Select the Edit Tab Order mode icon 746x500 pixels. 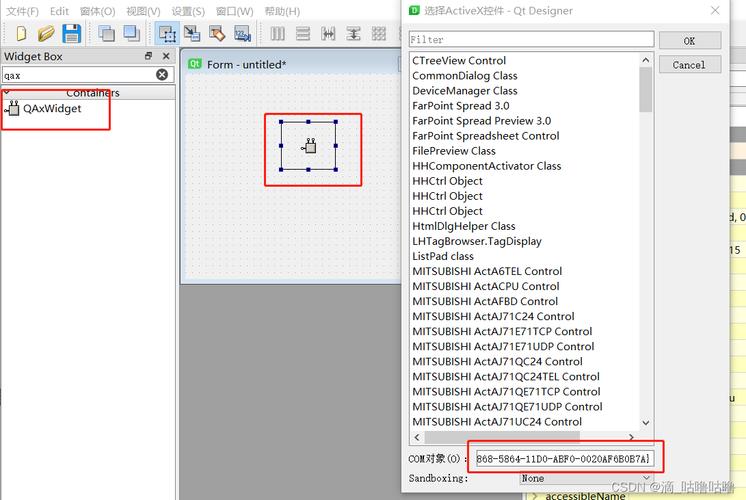click(241, 33)
